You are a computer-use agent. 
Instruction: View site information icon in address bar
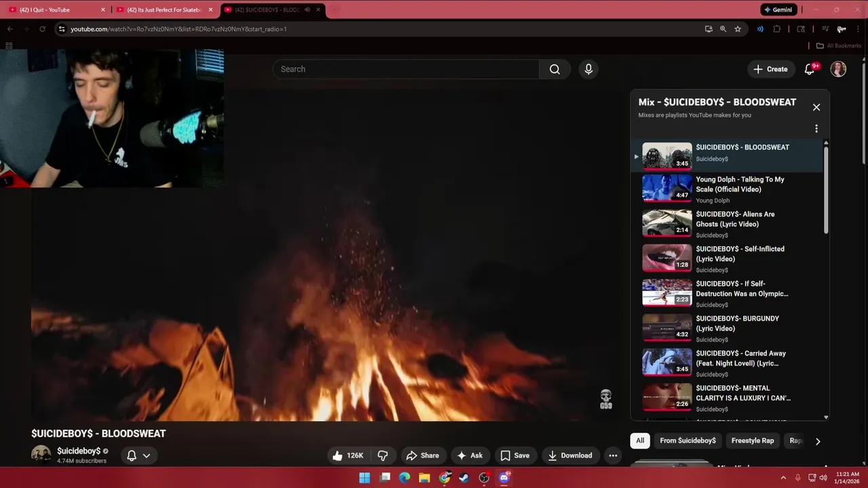coord(62,29)
